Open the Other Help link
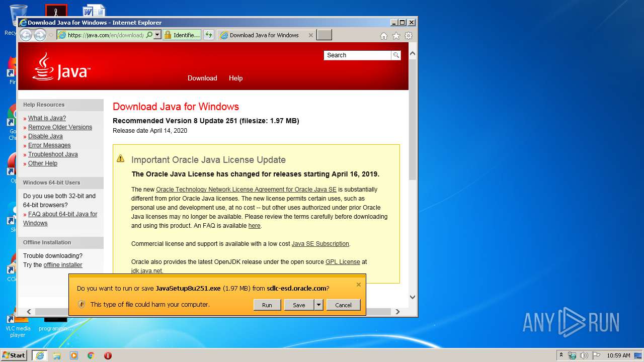 click(x=43, y=163)
